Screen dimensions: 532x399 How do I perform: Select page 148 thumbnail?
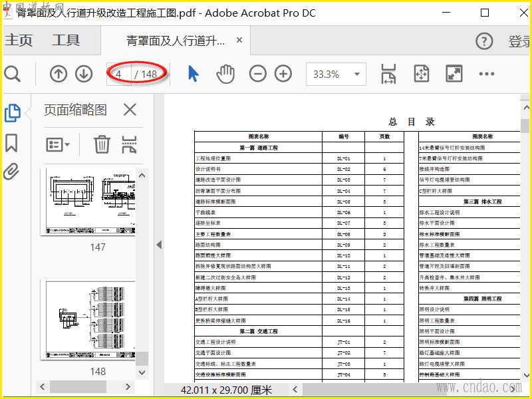point(88,319)
